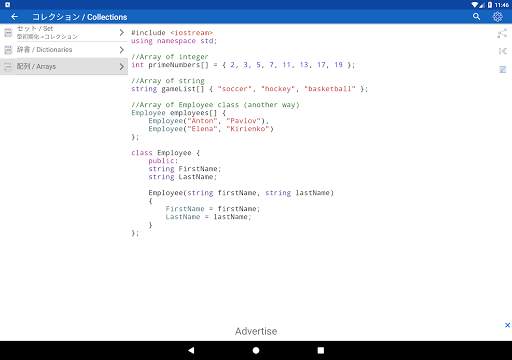Collapse the side panel with the bar-arrow icon
The height and width of the screenshot is (360, 512).
coord(503,51)
